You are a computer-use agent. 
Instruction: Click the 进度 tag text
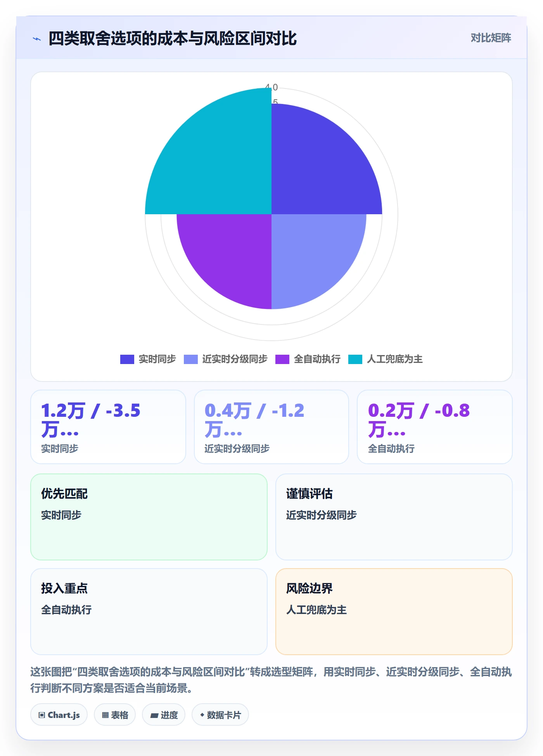169,715
